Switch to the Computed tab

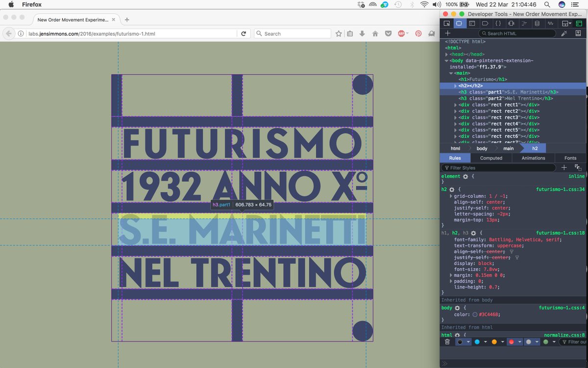[x=491, y=158]
